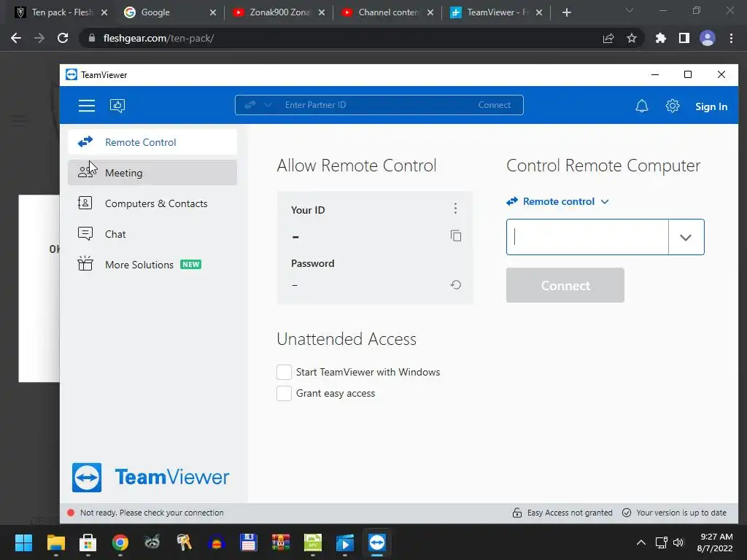Open the TeamViewer hamburger menu
Viewport: 747px width, 560px height.
[87, 106]
